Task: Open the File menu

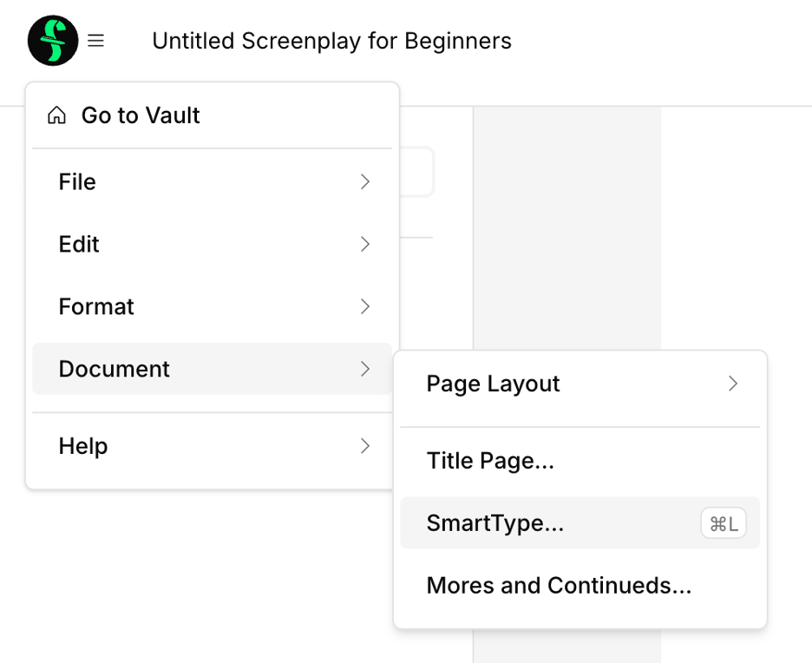Action: point(77,181)
